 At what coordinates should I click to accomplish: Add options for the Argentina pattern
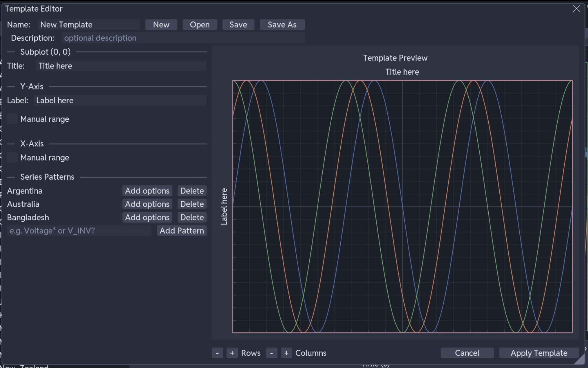147,191
